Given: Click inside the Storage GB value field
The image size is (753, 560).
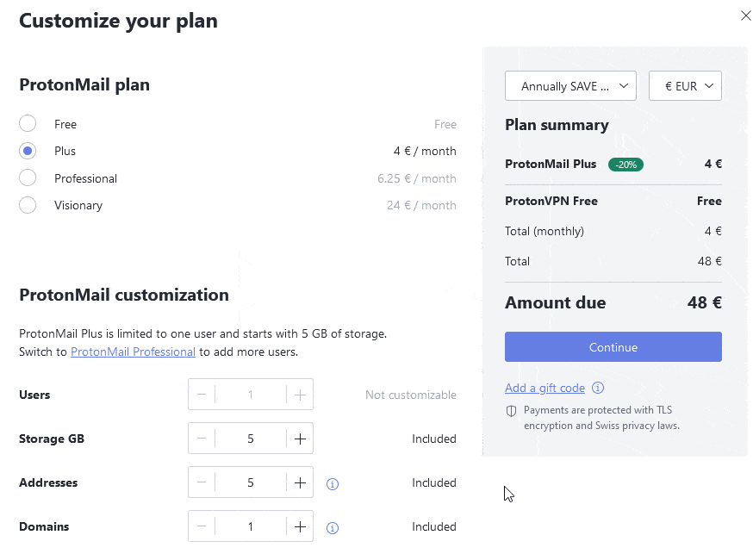Looking at the screenshot, I should 250,438.
